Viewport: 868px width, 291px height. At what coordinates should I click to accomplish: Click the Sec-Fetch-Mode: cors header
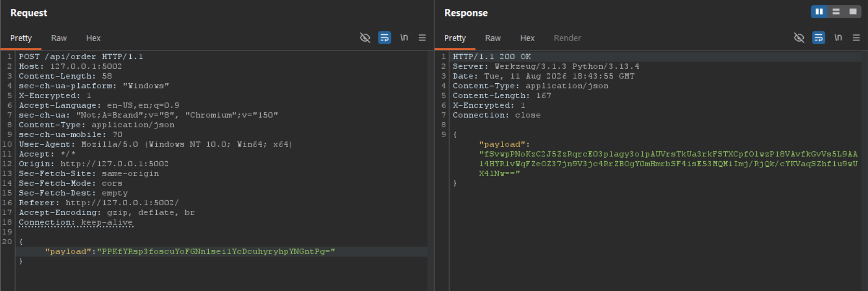[71, 183]
